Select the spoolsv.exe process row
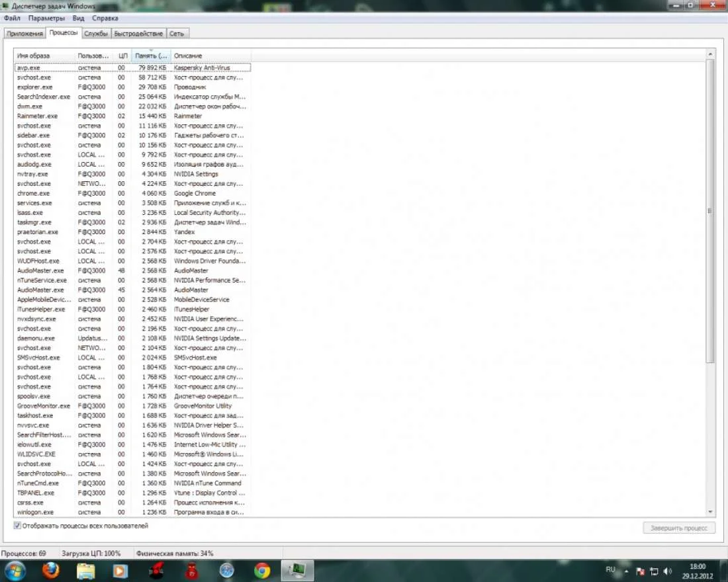The image size is (728, 582). 132,396
